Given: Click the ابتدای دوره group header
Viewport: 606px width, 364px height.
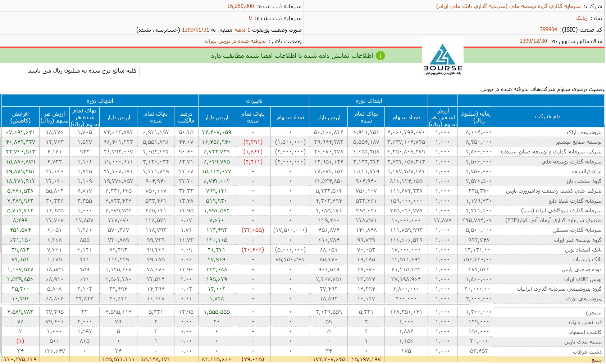Looking at the screenshot, I should click(369, 101).
